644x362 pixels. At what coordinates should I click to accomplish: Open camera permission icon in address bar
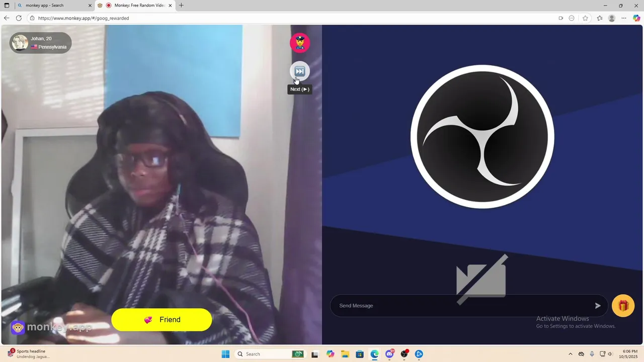pos(560,18)
